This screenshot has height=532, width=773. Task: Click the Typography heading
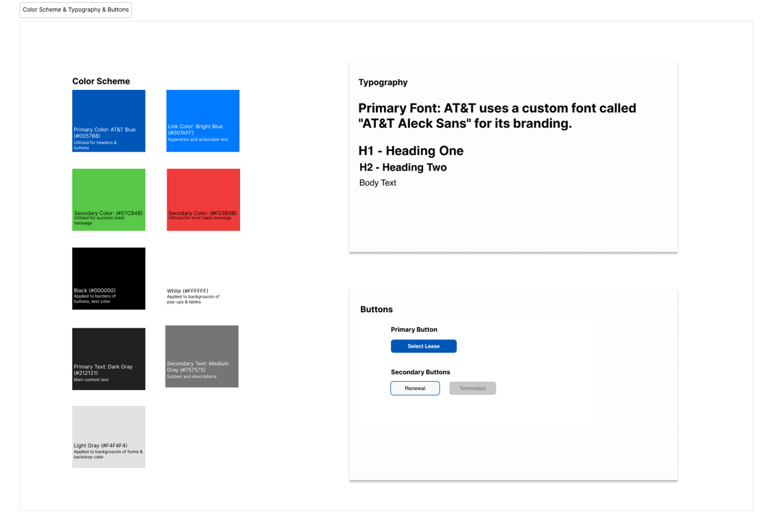coord(383,82)
